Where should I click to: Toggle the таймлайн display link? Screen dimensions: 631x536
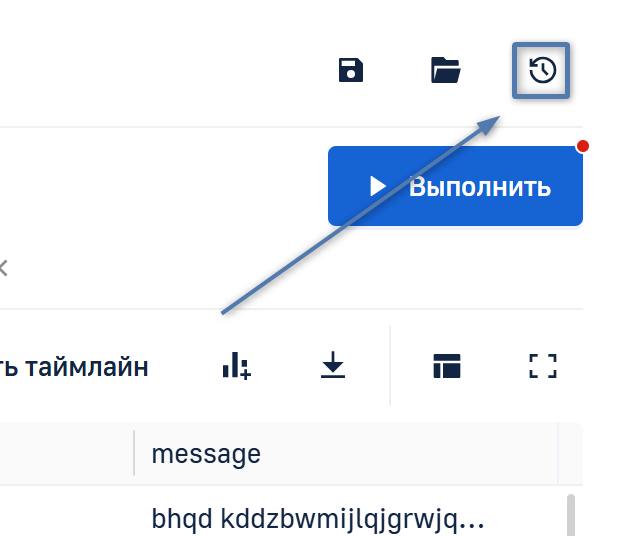pyautogui.click(x=74, y=367)
